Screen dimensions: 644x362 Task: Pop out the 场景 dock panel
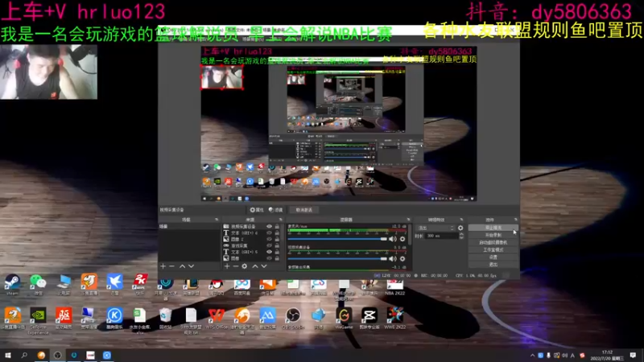pos(217,220)
